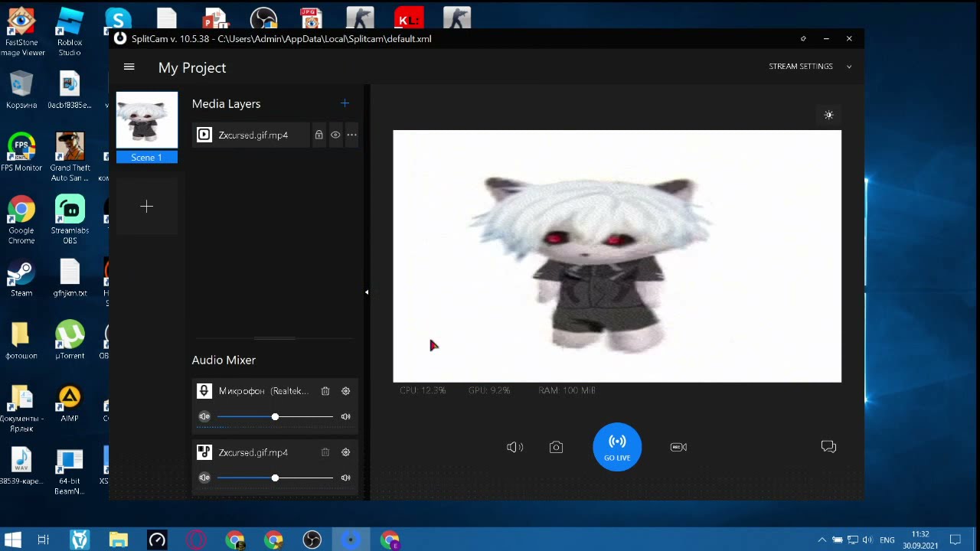
Task: Open FPS Monitor desktop shortcut
Action: tap(21, 152)
